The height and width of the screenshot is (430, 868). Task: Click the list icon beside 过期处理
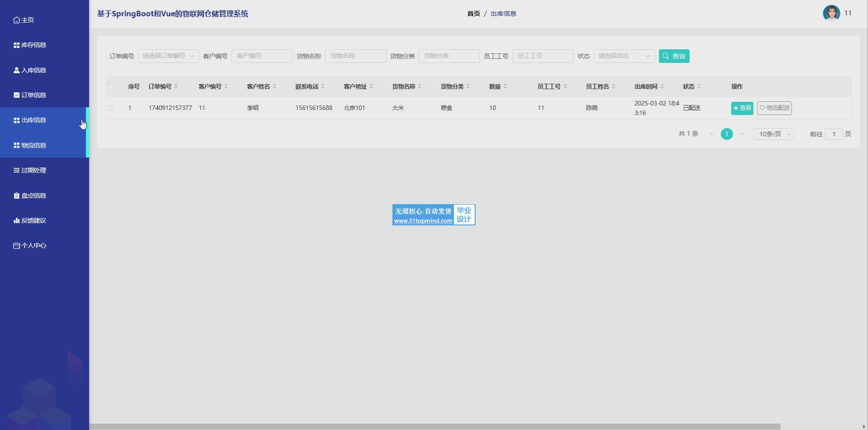click(16, 170)
